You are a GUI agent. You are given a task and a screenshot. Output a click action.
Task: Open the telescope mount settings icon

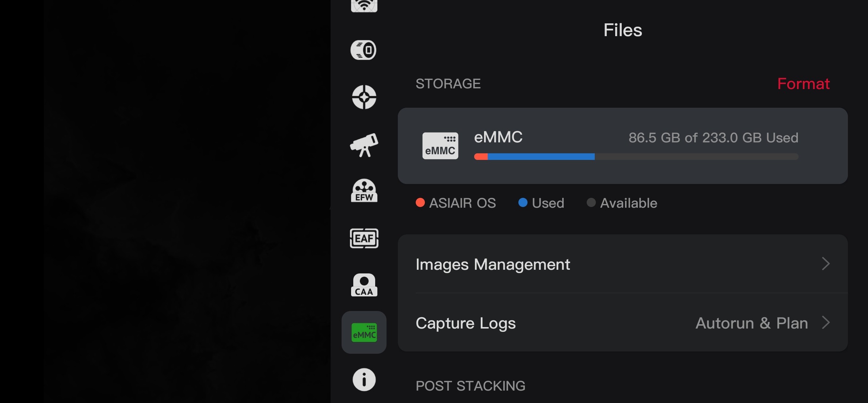(x=364, y=145)
